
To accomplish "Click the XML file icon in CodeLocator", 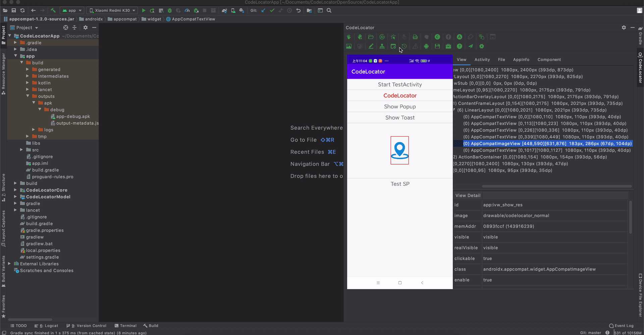I will tap(415, 37).
